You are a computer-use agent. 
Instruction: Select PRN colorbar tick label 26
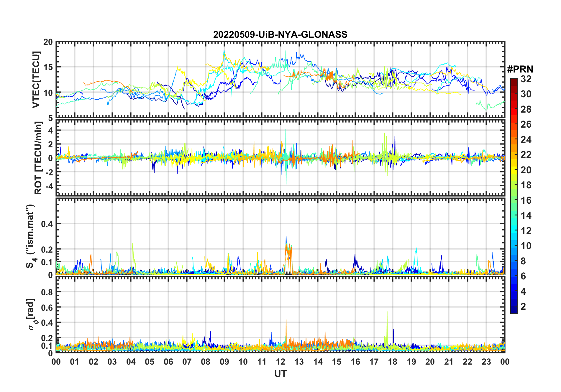coord(526,124)
